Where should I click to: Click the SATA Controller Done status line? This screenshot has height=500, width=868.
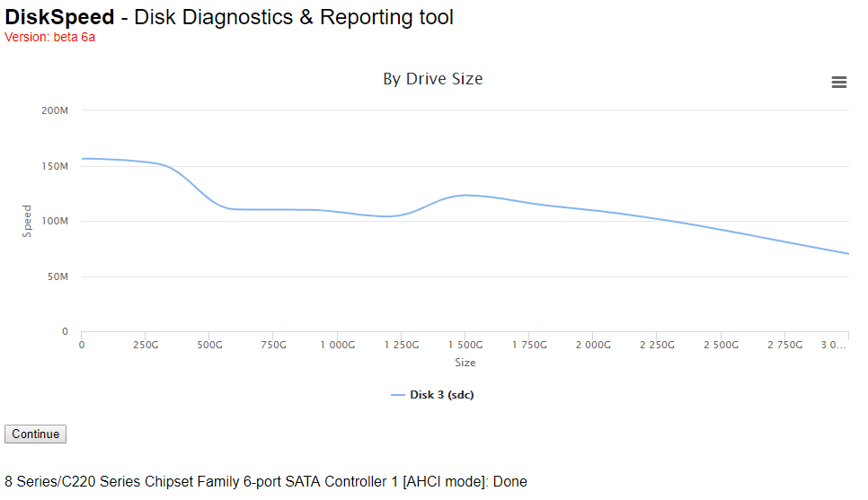tap(266, 482)
